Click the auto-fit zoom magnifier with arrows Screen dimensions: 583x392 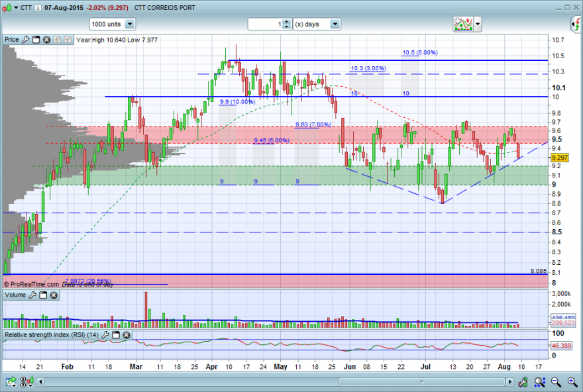(539, 381)
